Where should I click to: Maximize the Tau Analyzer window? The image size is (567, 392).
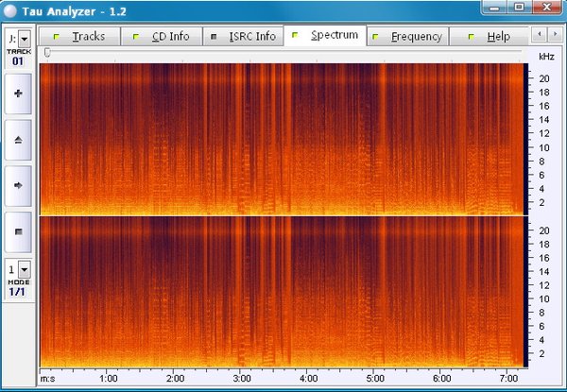tap(519, 8)
